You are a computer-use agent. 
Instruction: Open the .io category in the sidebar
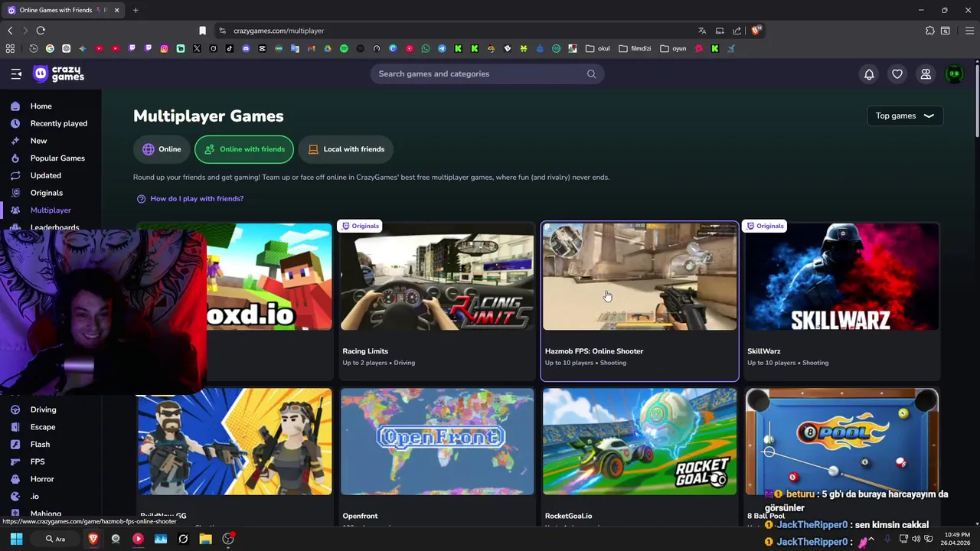coord(34,497)
